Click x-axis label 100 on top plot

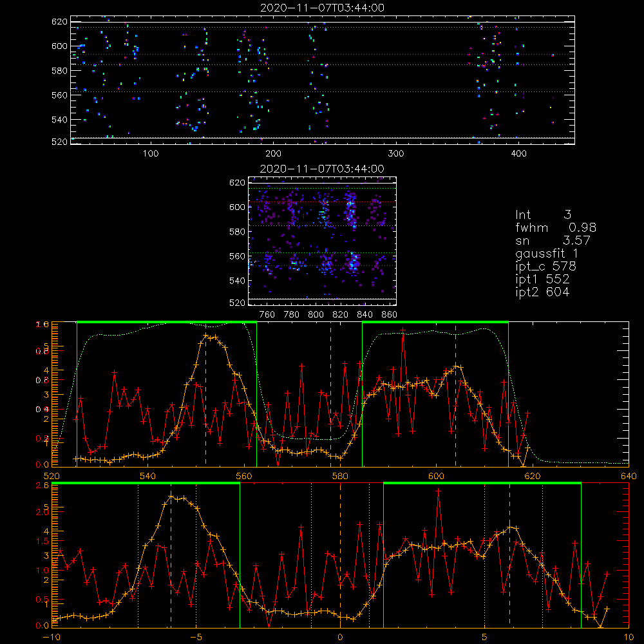point(151,154)
